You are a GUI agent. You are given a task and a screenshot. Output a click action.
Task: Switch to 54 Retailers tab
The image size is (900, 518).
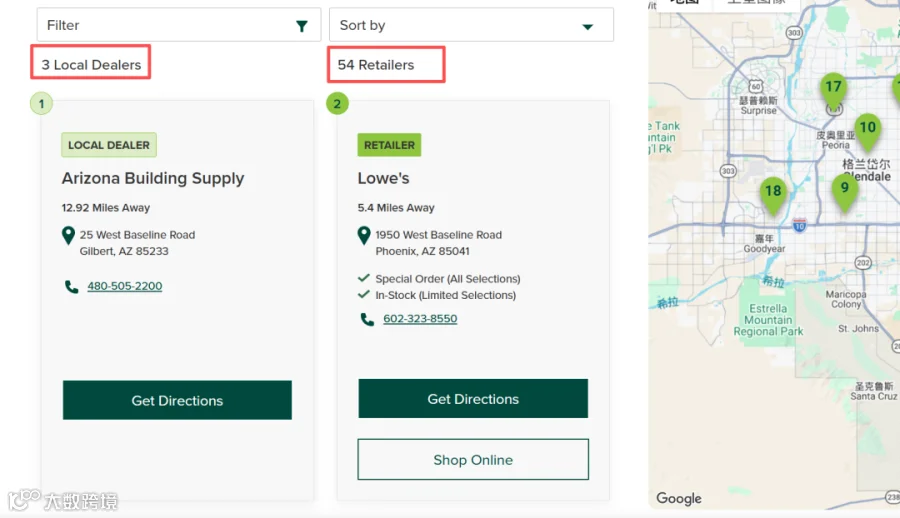[386, 64]
